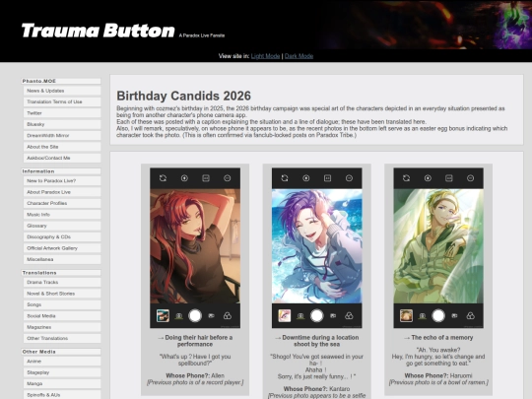532x399 pixels.
Task: Open Miscellanea page
Action: pyautogui.click(x=62, y=259)
